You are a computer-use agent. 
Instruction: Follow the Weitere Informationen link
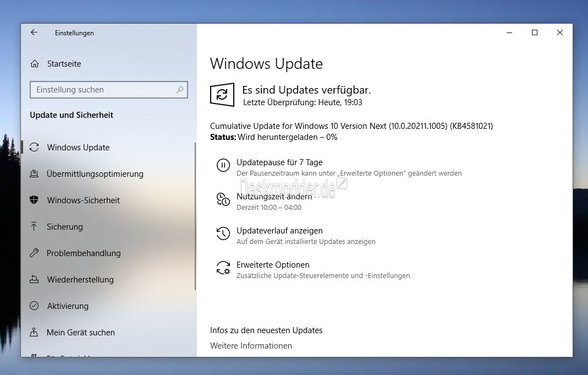click(251, 346)
